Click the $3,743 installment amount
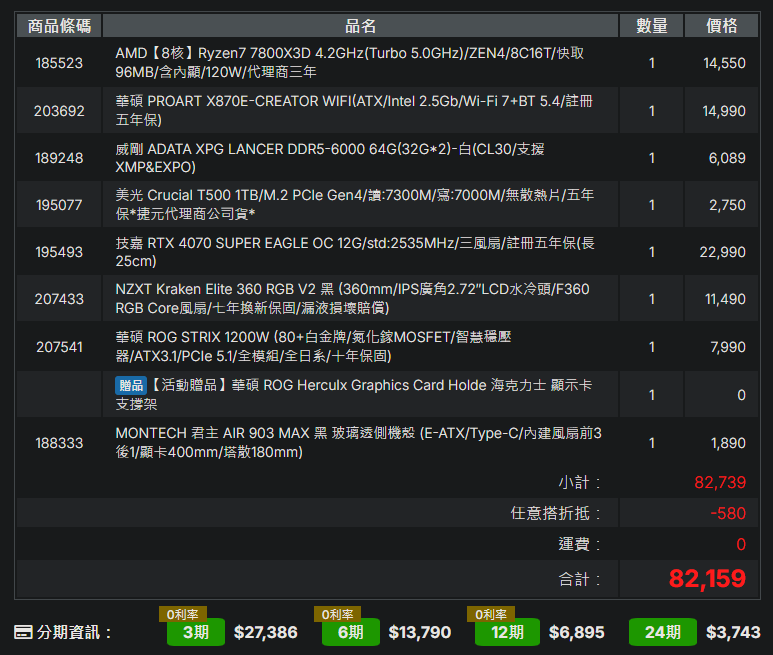773x655 pixels. tap(733, 632)
